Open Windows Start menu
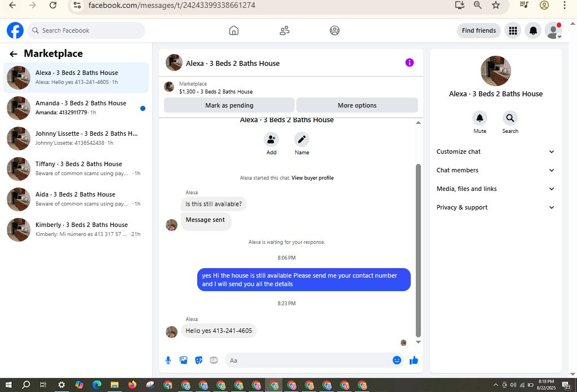 8,385
